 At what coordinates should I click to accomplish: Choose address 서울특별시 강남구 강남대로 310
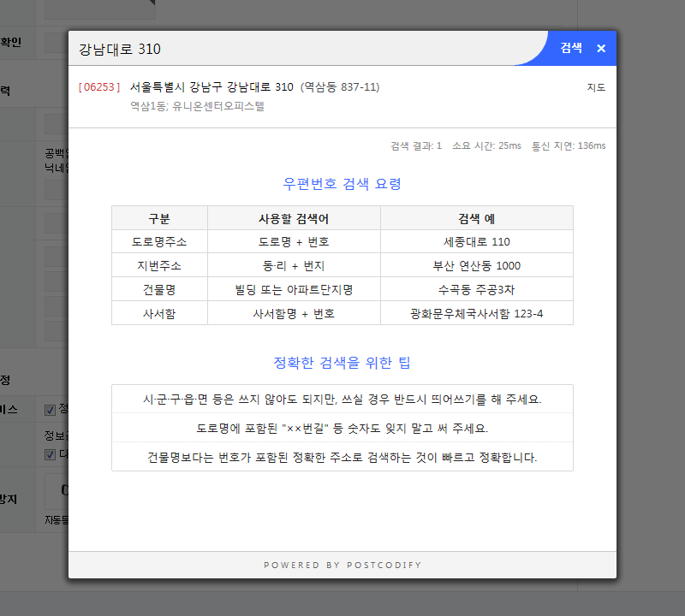point(211,87)
